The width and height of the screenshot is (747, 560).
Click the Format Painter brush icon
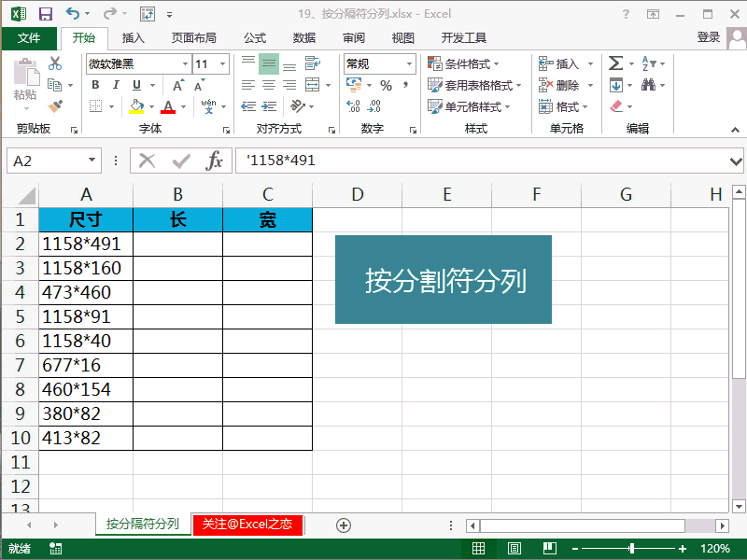55,106
